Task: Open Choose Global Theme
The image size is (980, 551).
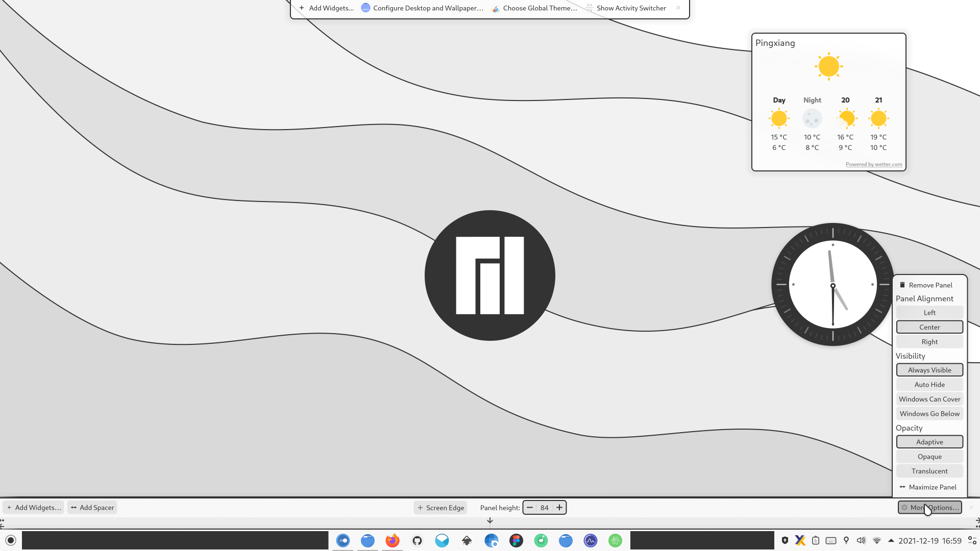Action: (534, 8)
